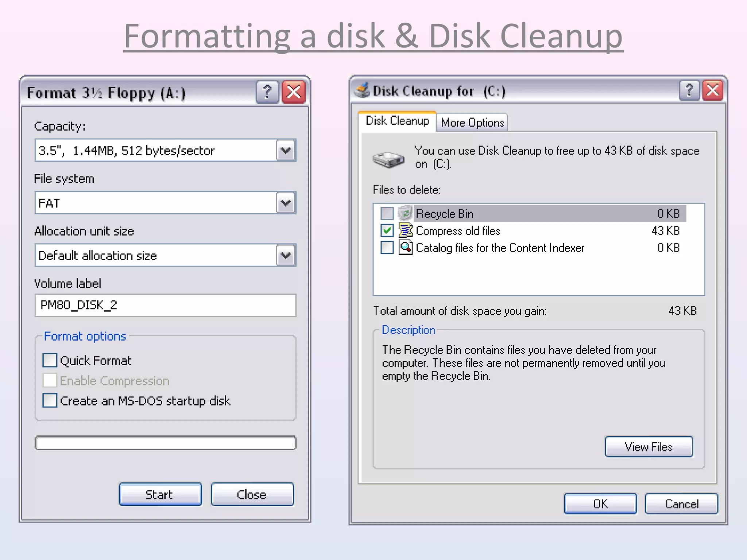This screenshot has width=747, height=560.
Task: Click the Recycle Bin icon in files list
Action: [x=405, y=213]
